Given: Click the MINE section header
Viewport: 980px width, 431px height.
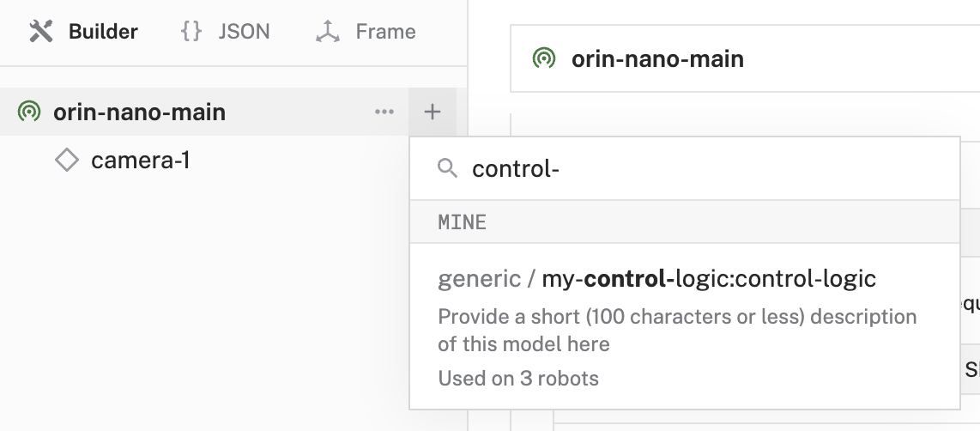Looking at the screenshot, I should point(463,222).
